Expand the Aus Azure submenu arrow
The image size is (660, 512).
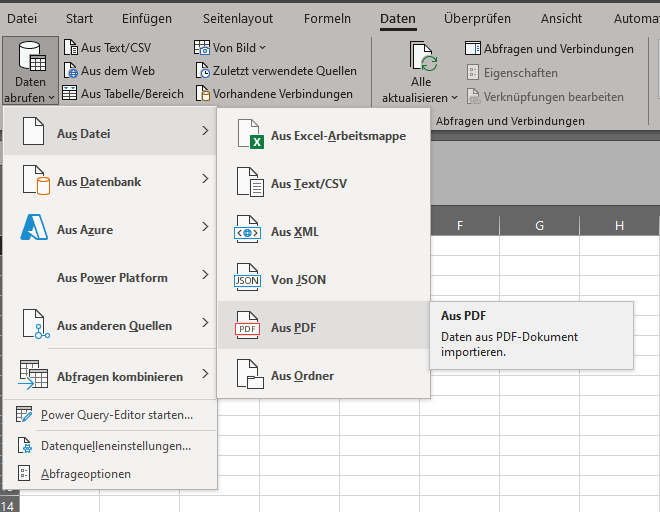point(205,227)
